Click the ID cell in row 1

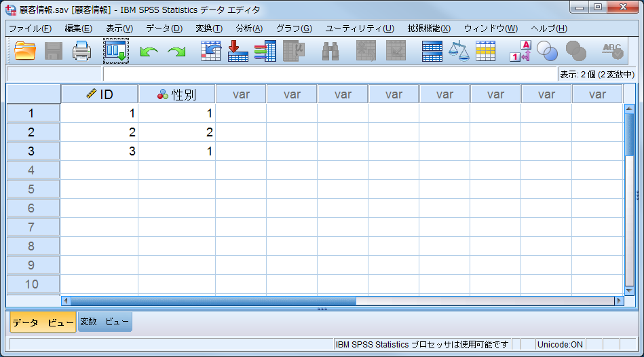[x=99, y=113]
